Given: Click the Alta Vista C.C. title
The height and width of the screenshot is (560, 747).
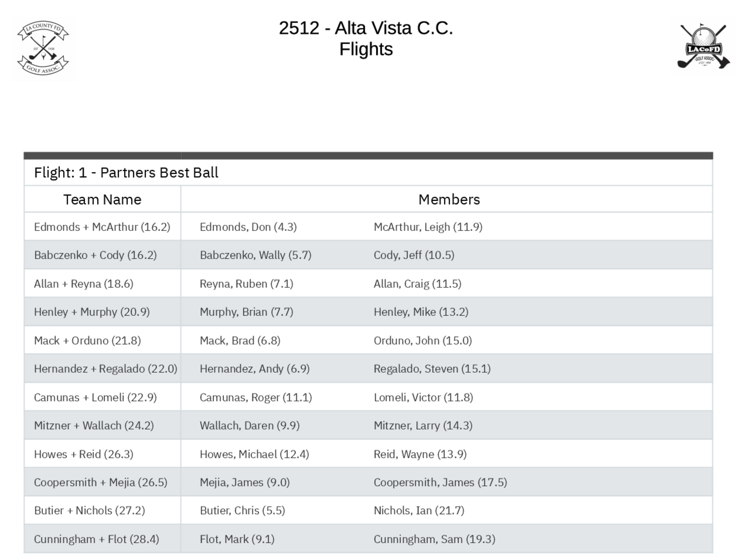Looking at the screenshot, I should point(366,28).
